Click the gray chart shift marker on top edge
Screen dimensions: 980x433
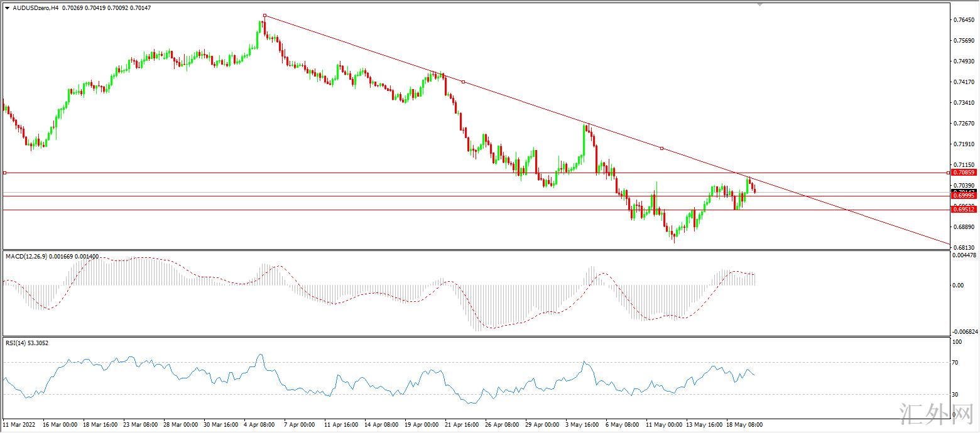760,4
